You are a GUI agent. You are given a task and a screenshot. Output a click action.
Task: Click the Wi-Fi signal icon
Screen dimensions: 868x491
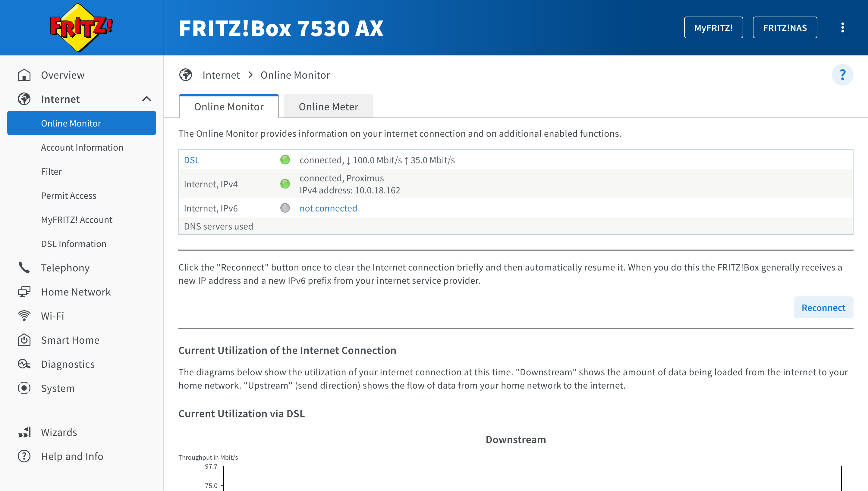[x=24, y=316]
